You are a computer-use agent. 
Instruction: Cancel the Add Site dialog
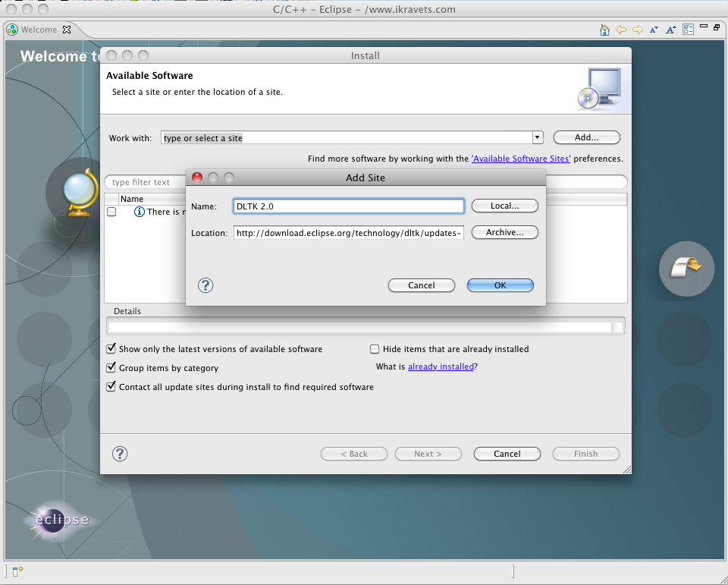(421, 285)
